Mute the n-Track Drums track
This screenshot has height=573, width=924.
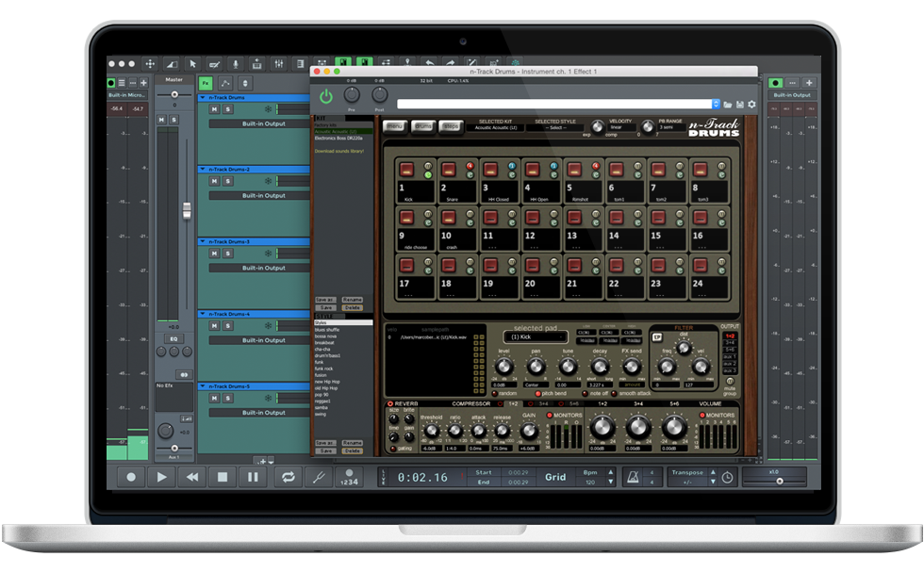click(x=215, y=109)
